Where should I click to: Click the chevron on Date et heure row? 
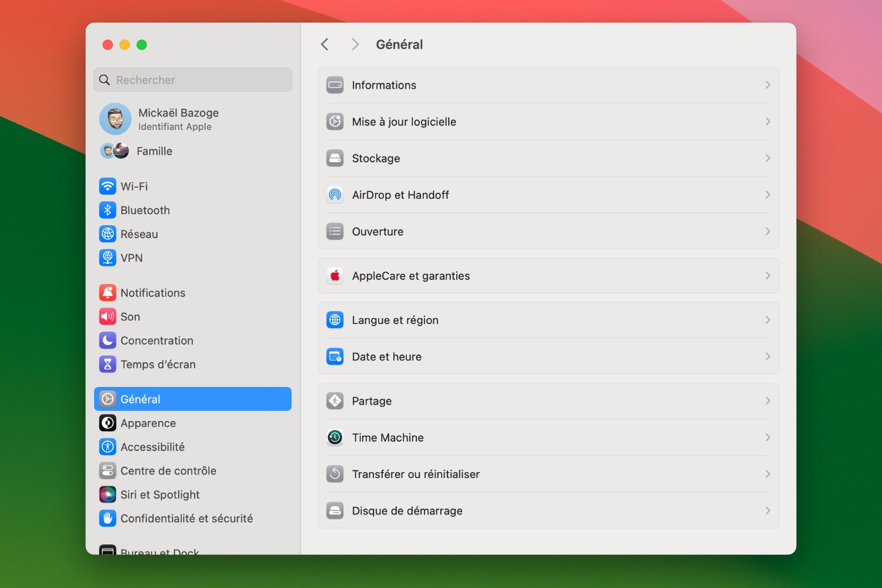click(x=768, y=356)
